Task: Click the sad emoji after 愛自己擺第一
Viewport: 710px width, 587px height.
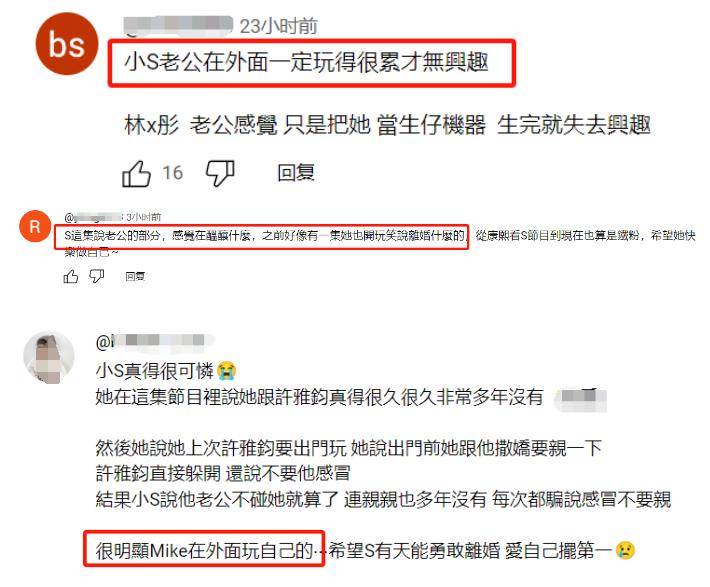Action: pos(625,550)
